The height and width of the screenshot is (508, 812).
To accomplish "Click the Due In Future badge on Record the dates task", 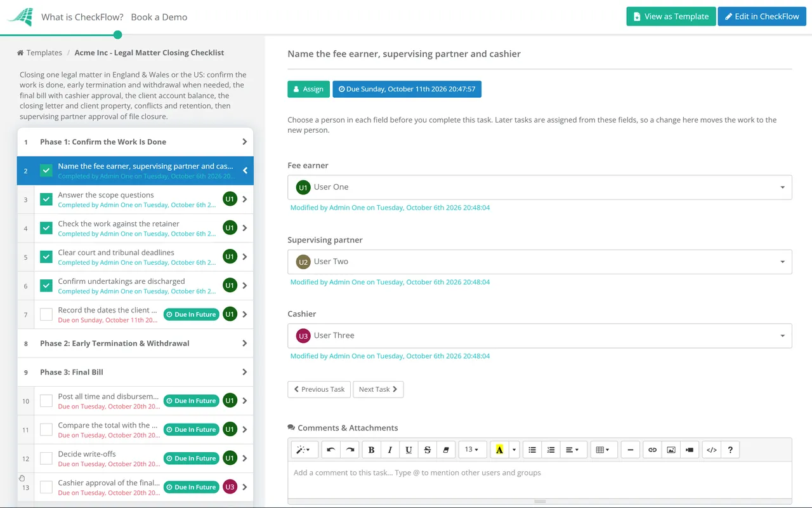I will coord(191,314).
